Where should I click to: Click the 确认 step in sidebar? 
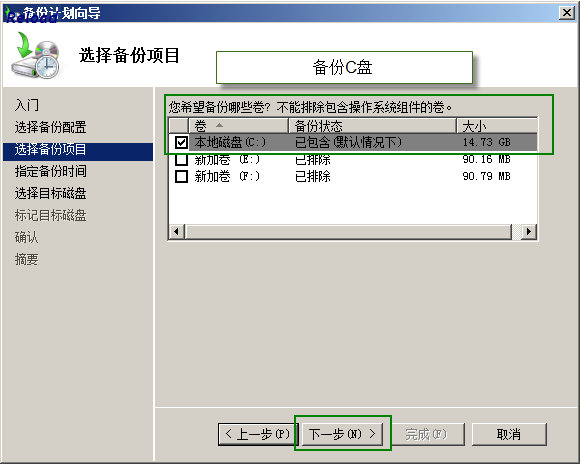pyautogui.click(x=27, y=237)
